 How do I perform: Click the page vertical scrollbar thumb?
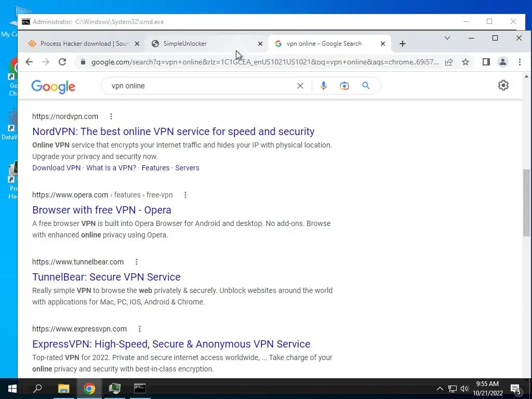pos(526,202)
